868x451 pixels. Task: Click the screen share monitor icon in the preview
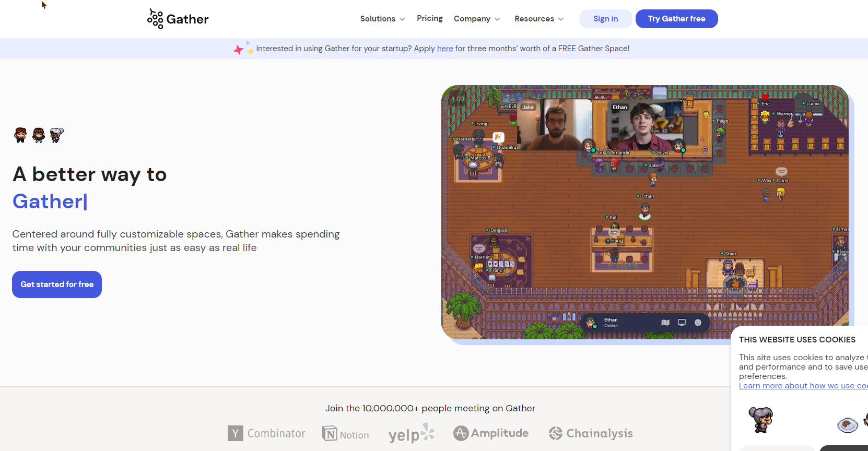[682, 323]
